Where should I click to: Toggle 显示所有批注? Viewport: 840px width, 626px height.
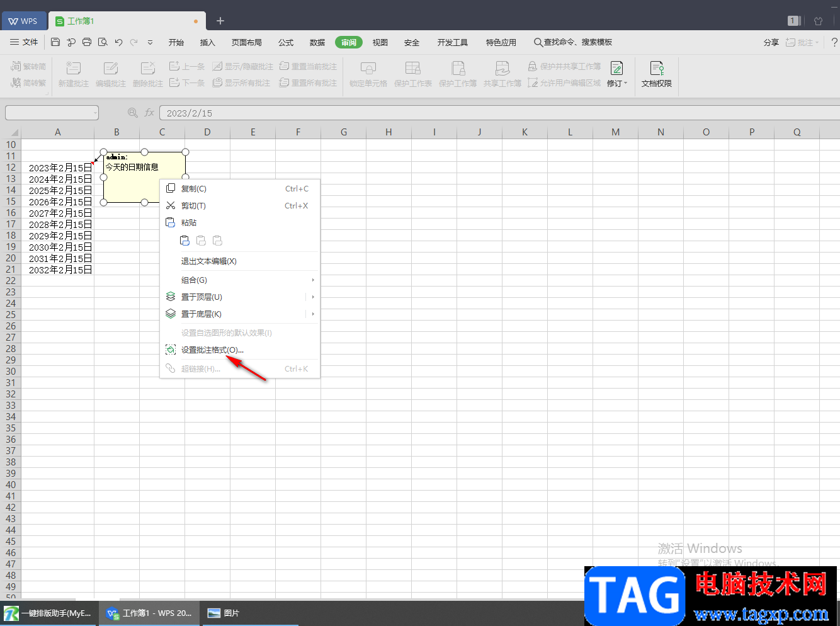pyautogui.click(x=241, y=83)
